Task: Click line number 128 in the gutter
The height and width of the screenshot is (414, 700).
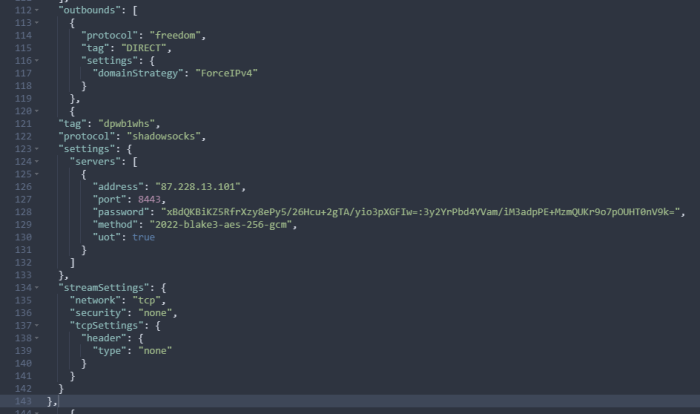Action: (x=22, y=212)
